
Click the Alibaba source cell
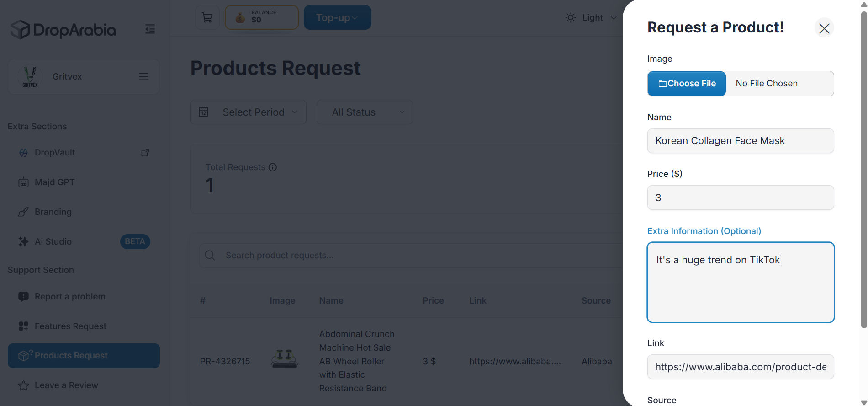(597, 362)
